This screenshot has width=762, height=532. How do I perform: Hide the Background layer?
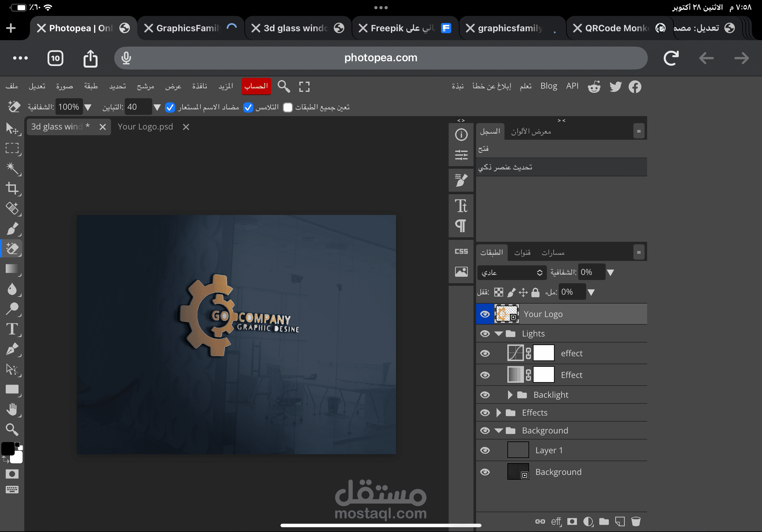(485, 472)
